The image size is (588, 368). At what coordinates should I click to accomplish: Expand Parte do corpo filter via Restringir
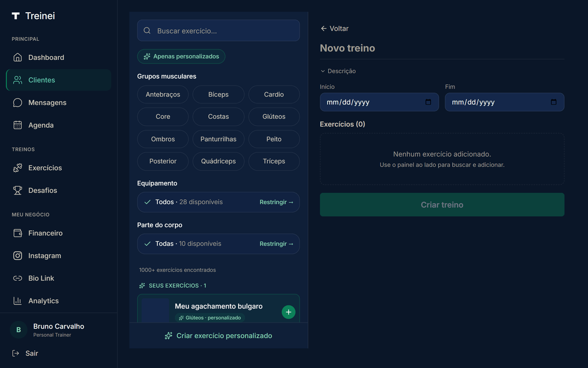pyautogui.click(x=276, y=244)
